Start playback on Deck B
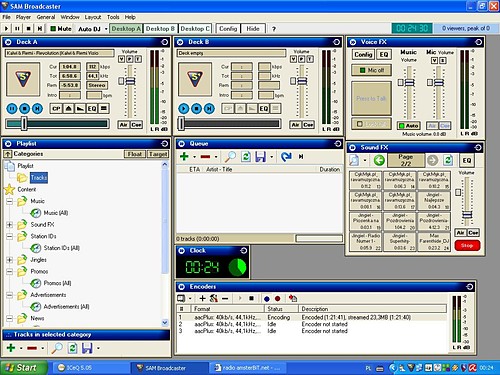 point(184,109)
